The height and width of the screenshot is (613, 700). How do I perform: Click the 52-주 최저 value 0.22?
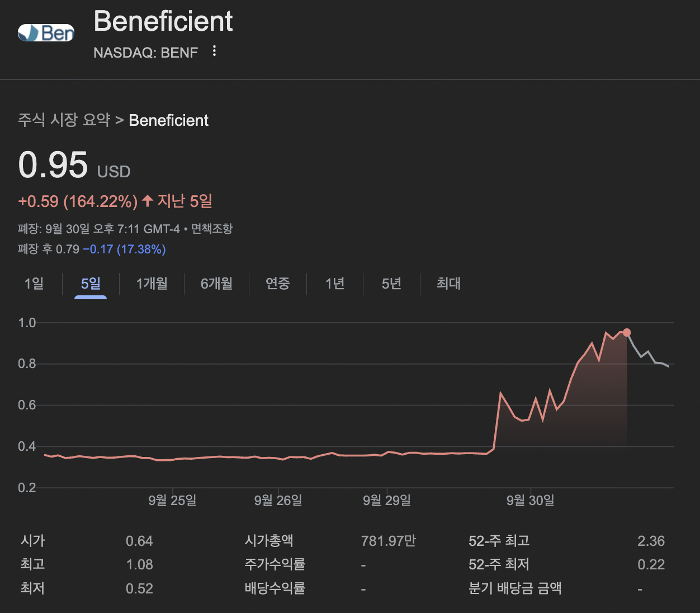click(651, 564)
